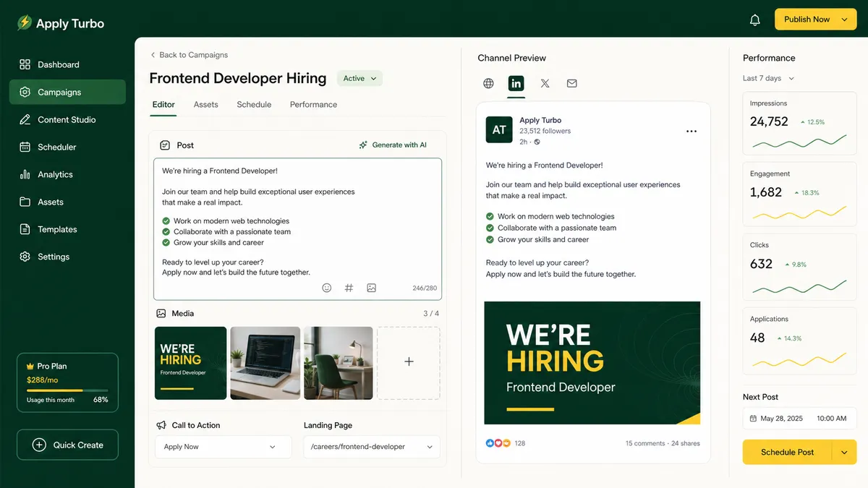
Task: Click the Assets folder icon in sidebar
Action: pos(25,202)
